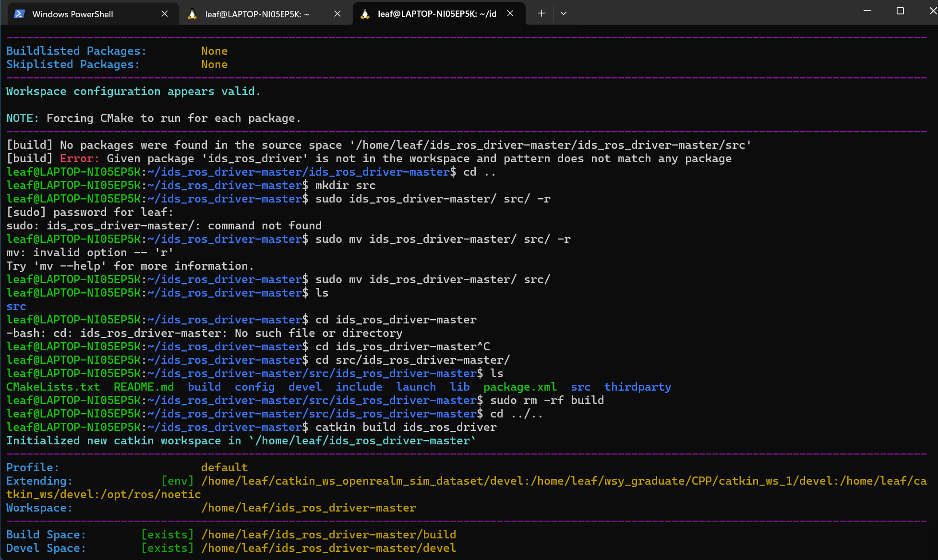The height and width of the screenshot is (560, 938).
Task: Click the penguin icon in the active tab
Action: click(365, 14)
